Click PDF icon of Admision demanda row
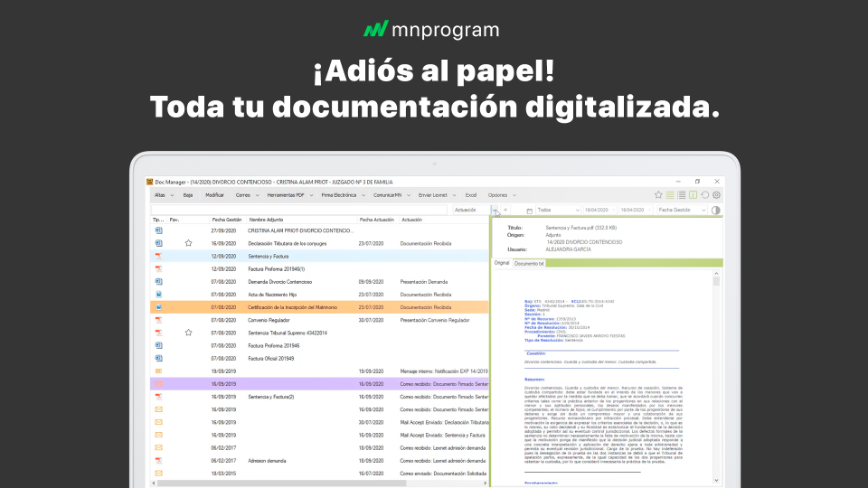This screenshot has height=488, width=868. pos(158,460)
